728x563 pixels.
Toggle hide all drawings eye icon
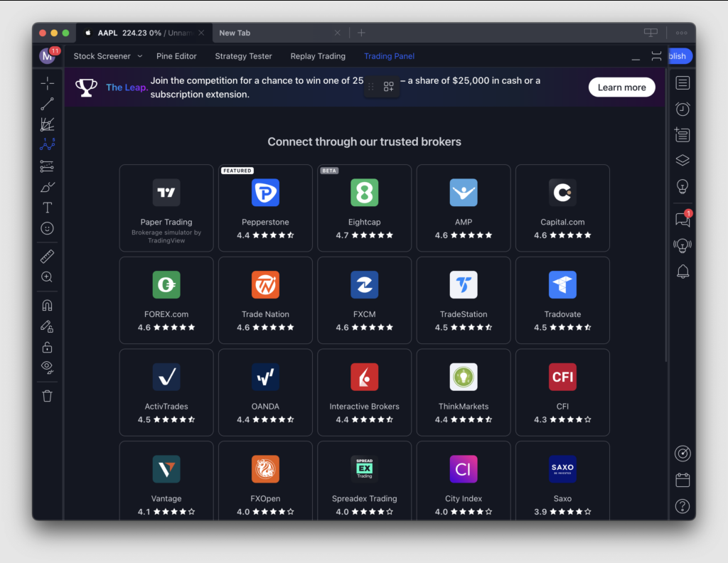(48, 368)
